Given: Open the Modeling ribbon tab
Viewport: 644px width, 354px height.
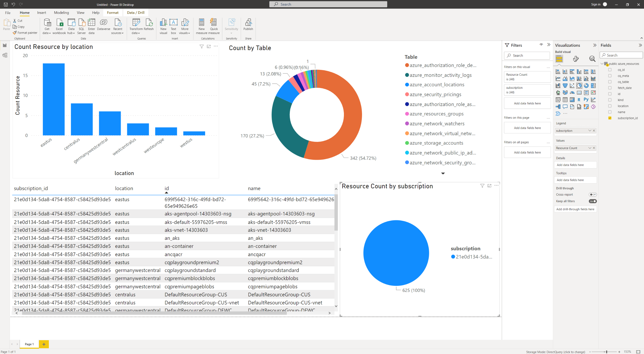Looking at the screenshot, I should (61, 13).
